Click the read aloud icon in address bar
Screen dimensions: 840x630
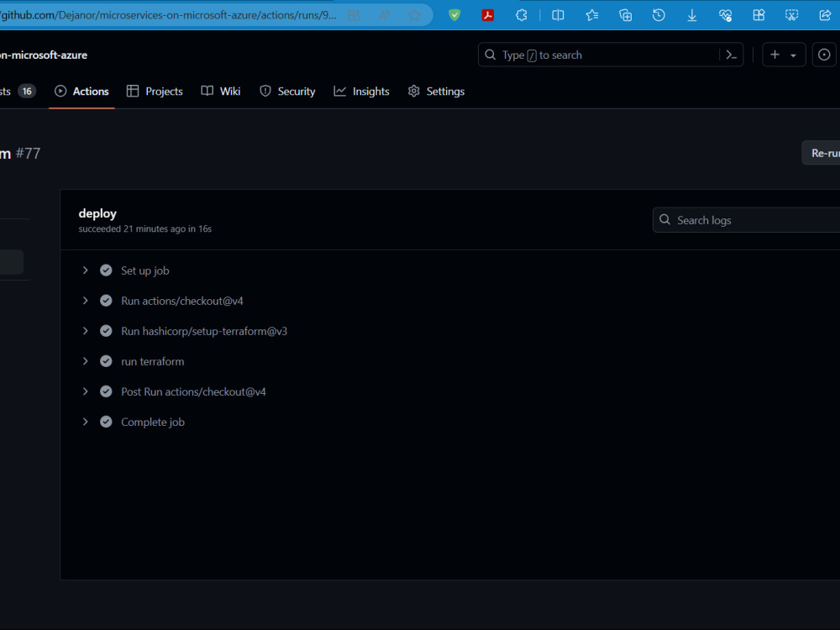pos(384,15)
